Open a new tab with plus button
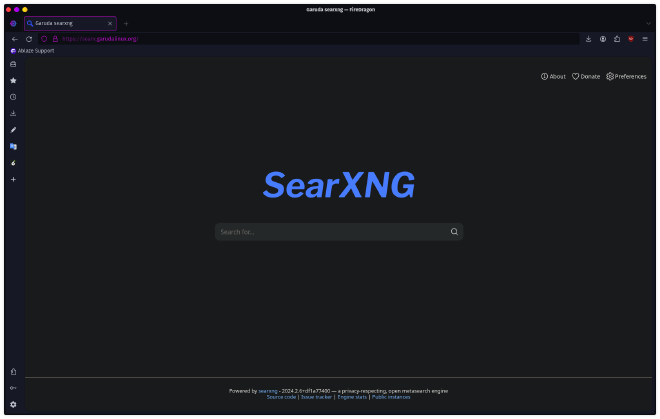 pos(126,23)
